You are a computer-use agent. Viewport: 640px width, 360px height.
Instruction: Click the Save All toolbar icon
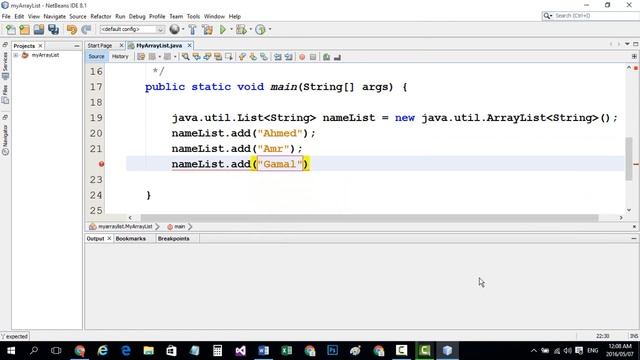pyautogui.click(x=53, y=29)
